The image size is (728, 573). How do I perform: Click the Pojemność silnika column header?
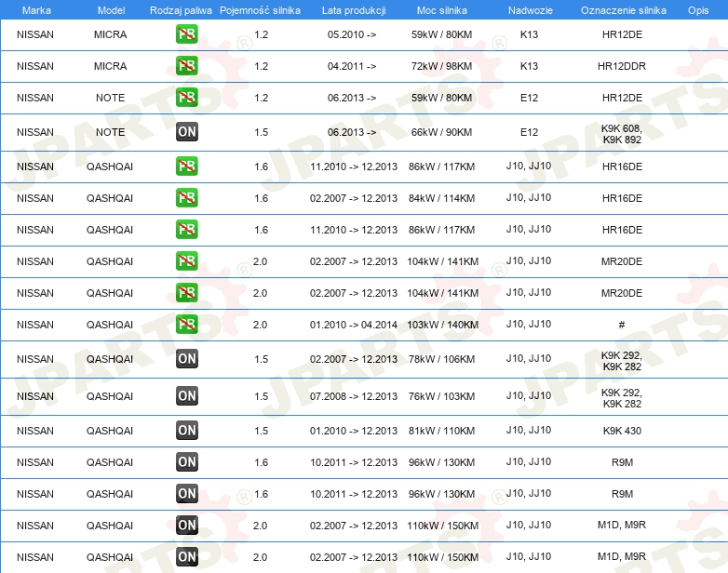(260, 10)
